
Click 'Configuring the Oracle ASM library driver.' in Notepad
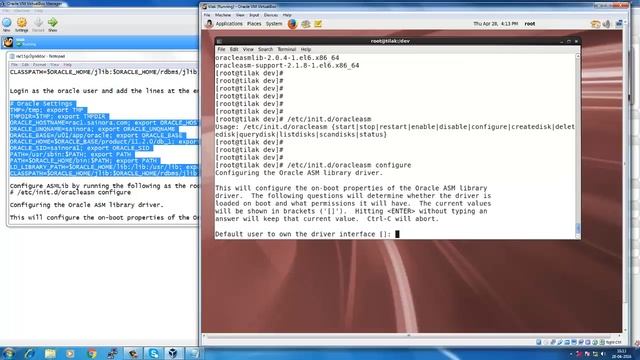coord(86,205)
